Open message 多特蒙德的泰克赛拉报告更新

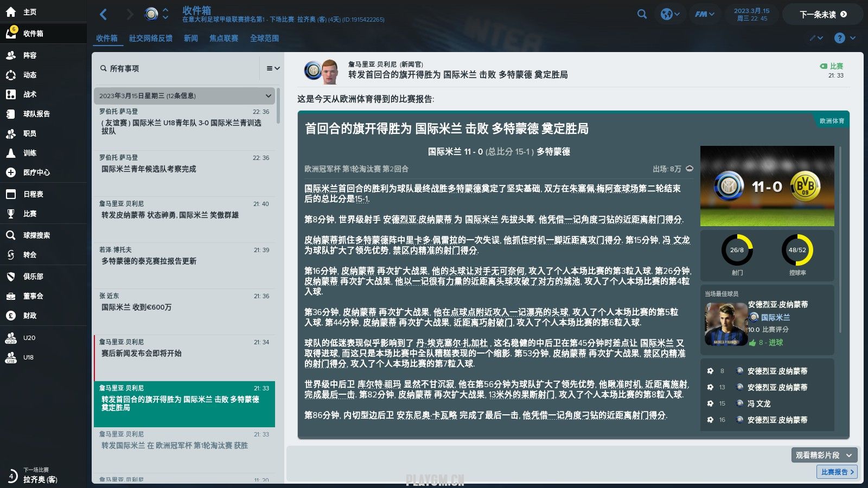[x=184, y=265]
